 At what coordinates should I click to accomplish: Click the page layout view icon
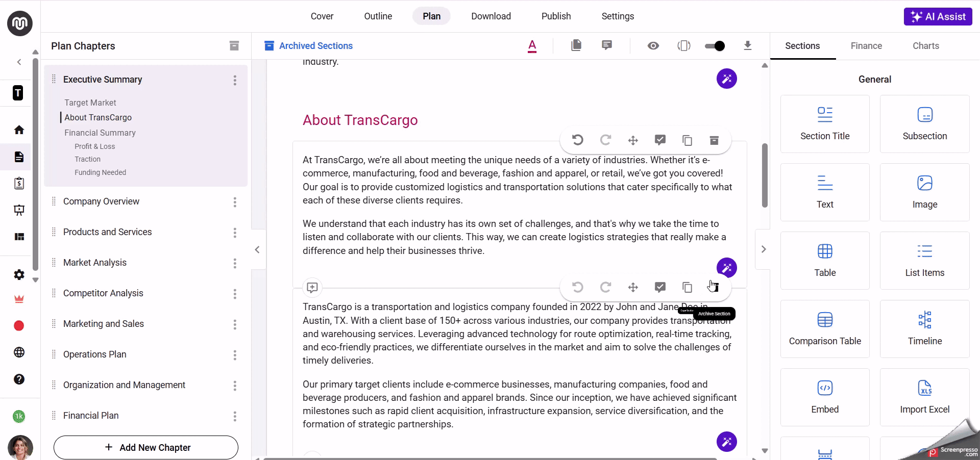click(x=684, y=46)
